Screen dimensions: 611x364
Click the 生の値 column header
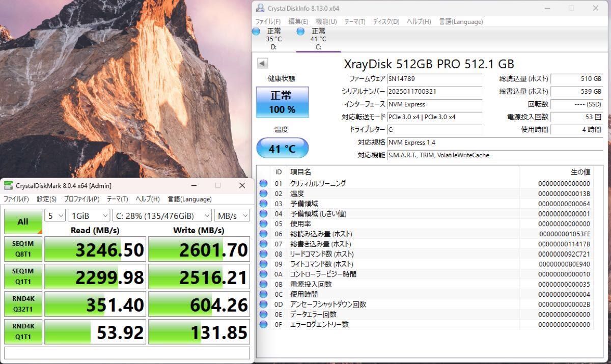pos(556,172)
